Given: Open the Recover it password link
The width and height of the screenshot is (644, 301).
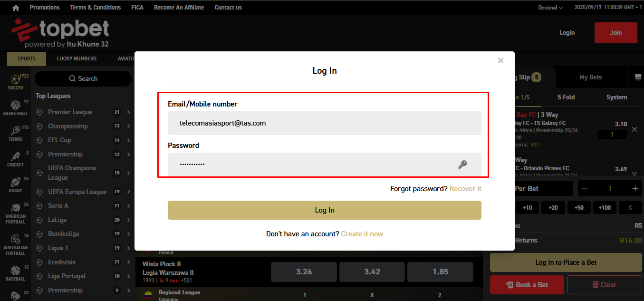Looking at the screenshot, I should pos(465,188).
